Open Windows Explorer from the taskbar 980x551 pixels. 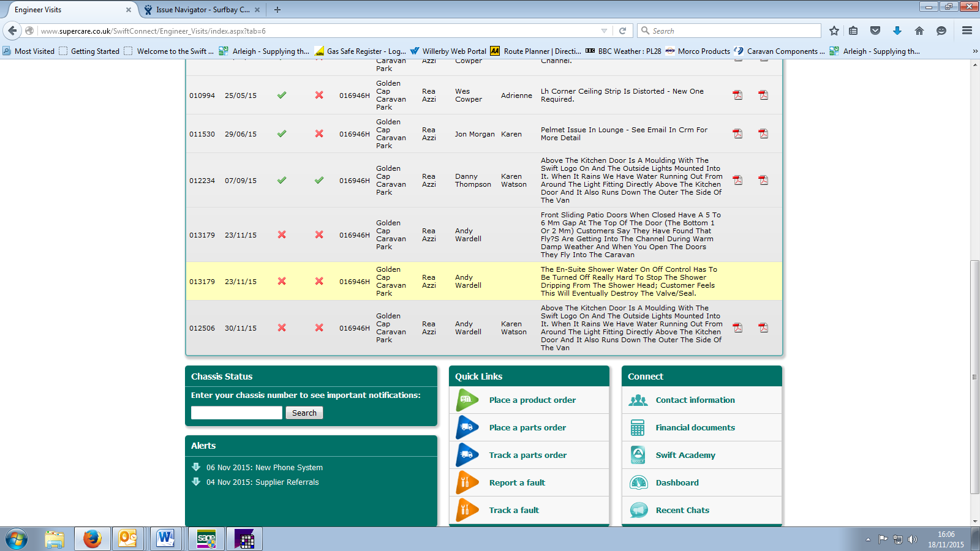tap(55, 539)
